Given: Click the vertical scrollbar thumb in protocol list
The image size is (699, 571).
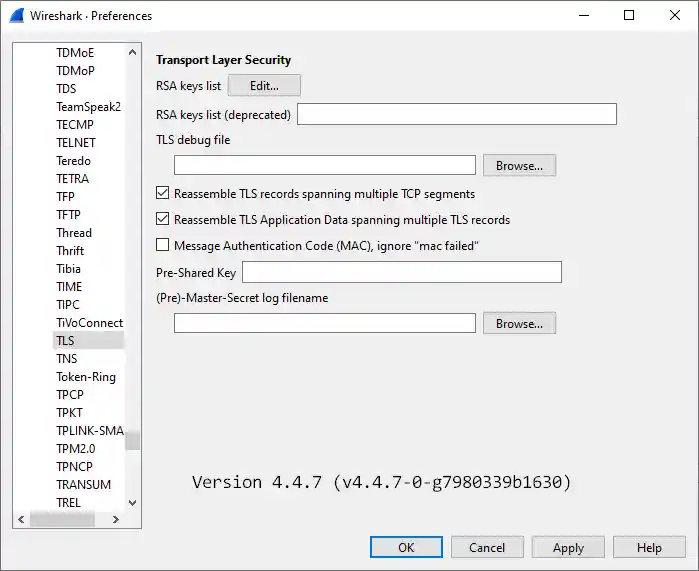Looking at the screenshot, I should point(132,440).
